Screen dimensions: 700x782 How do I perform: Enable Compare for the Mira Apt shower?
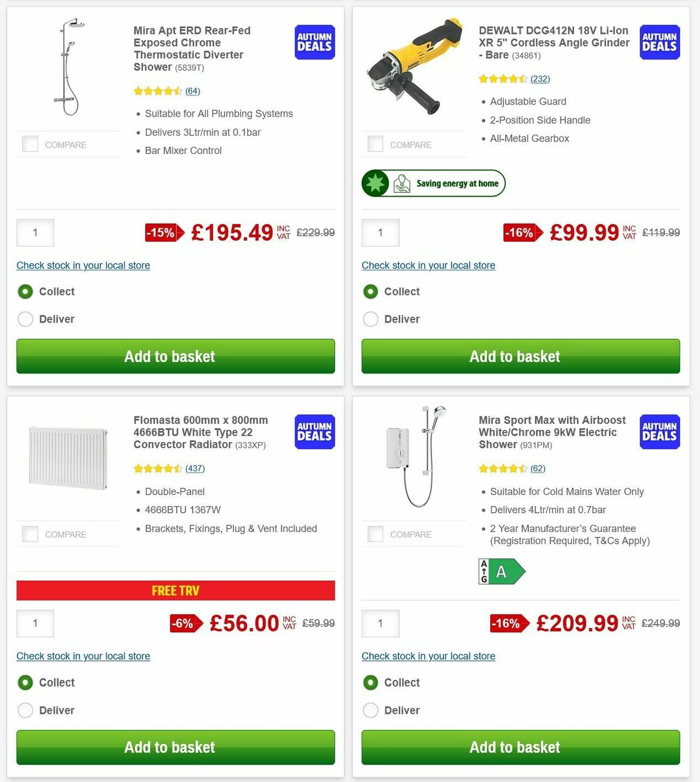click(29, 143)
